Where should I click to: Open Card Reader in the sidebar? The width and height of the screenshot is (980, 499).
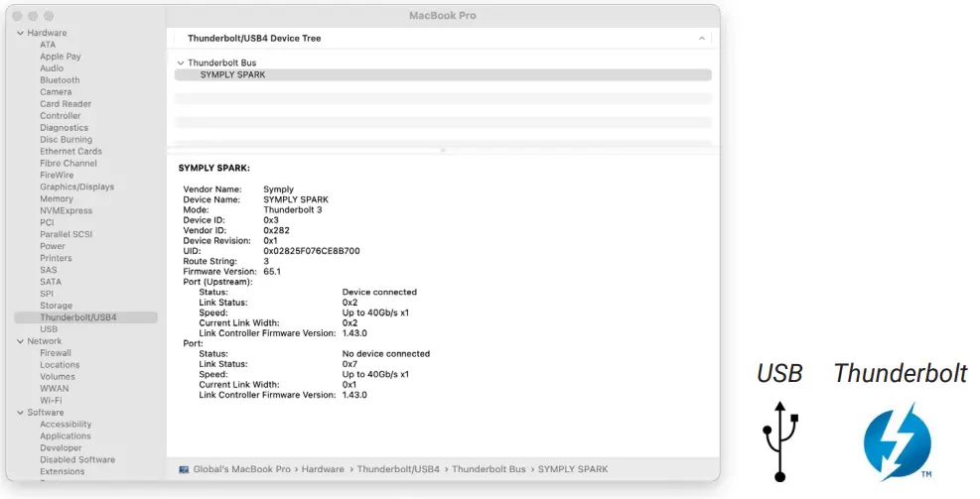tap(66, 104)
